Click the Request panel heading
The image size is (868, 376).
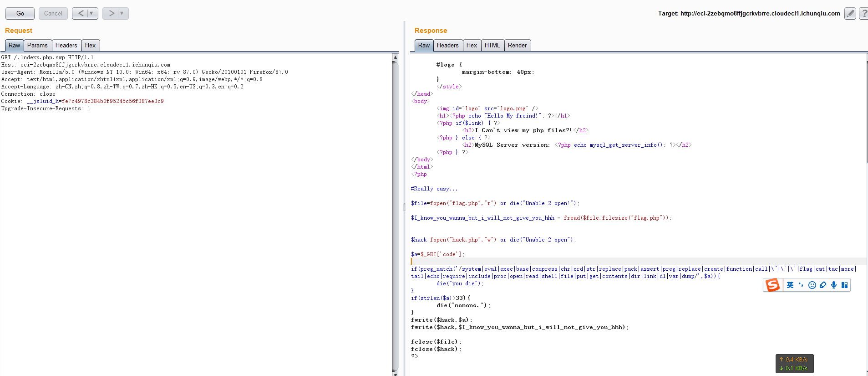click(19, 31)
